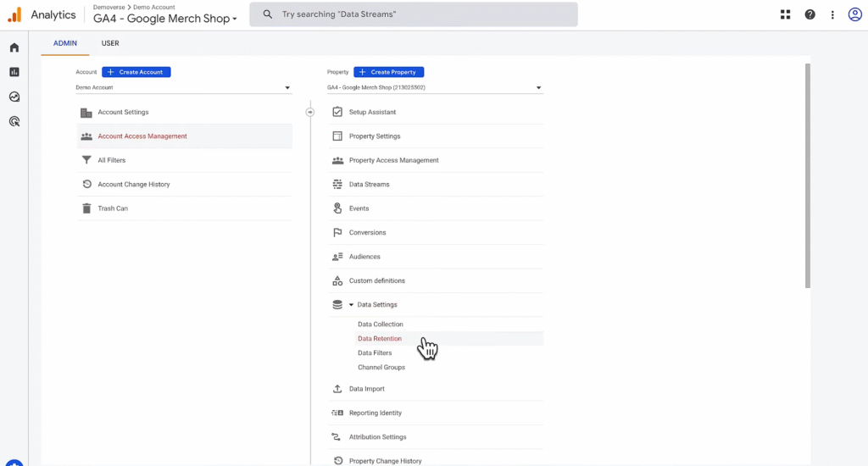This screenshot has width=868, height=466.
Task: Open Audiences link
Action: pyautogui.click(x=364, y=257)
